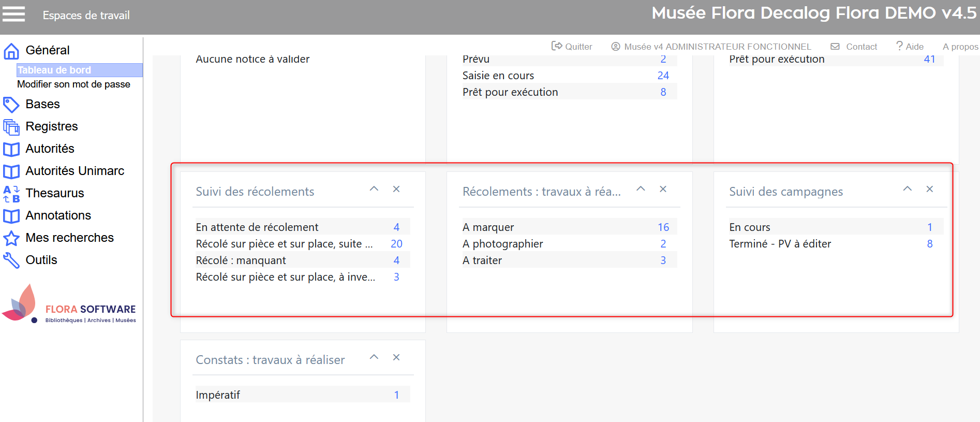Select Tableau de bord menu item

pos(54,70)
